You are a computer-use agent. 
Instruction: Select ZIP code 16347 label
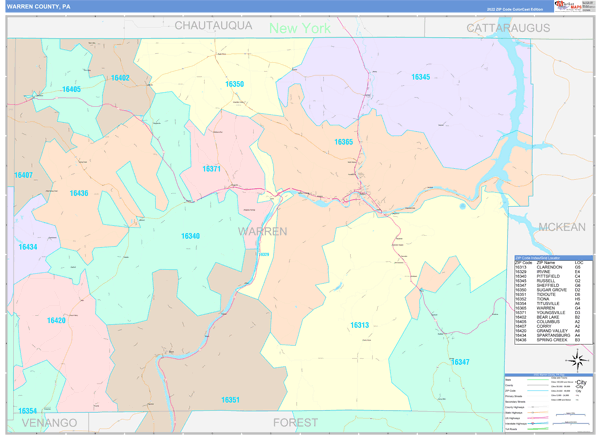[x=459, y=361]
